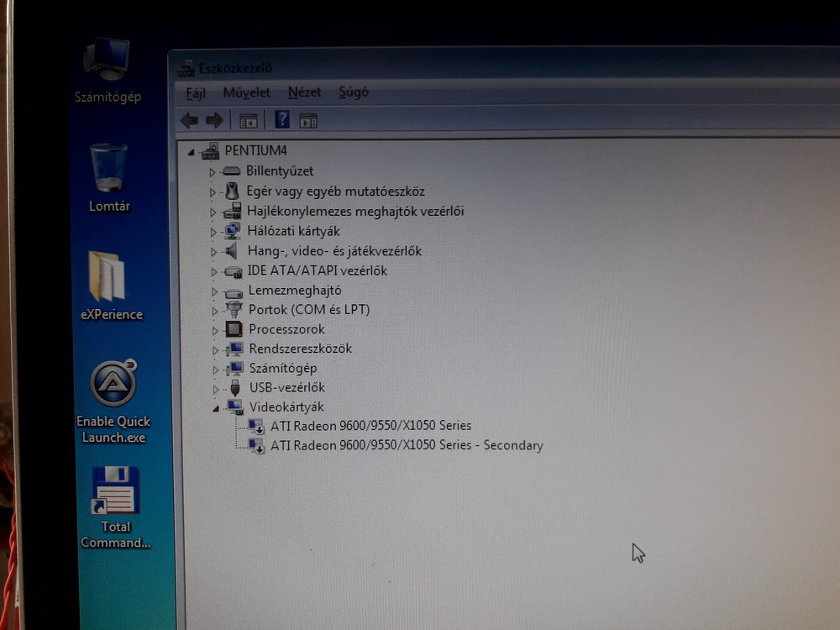The height and width of the screenshot is (630, 840).
Task: Select the PENTIUM4 tree label
Action: click(255, 150)
